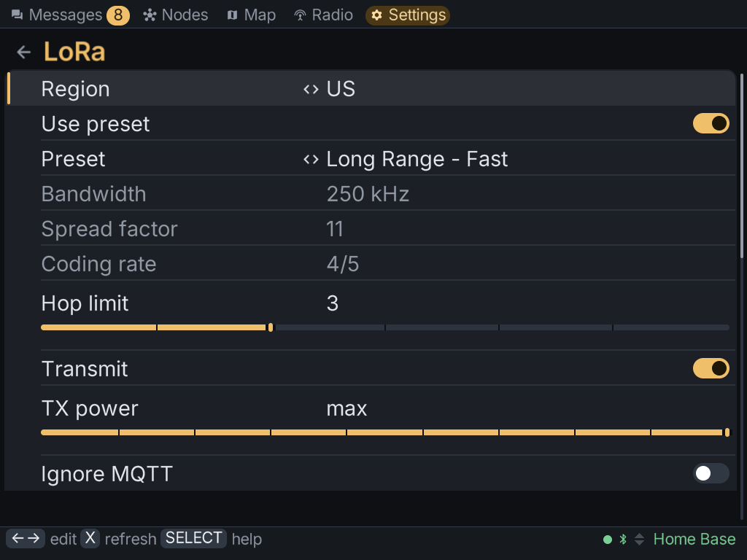Click the Bluetooth status icon
747x560 pixels.
coord(623,539)
